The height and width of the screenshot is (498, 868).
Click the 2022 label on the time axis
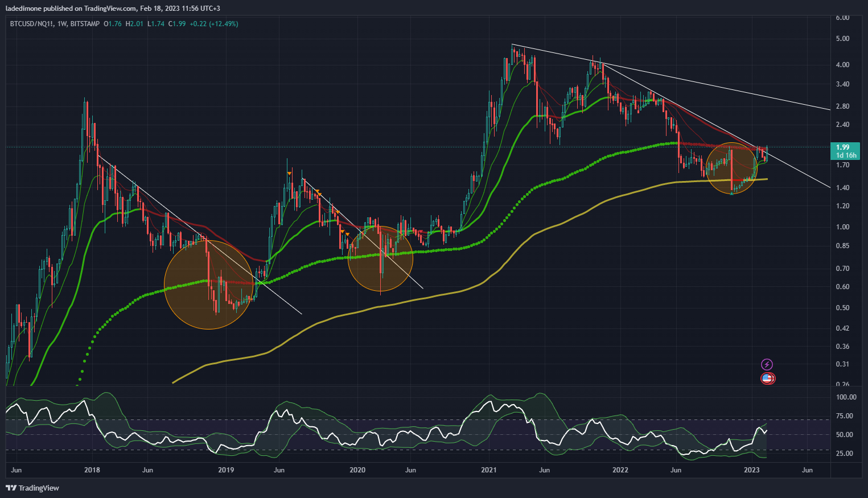pos(620,470)
